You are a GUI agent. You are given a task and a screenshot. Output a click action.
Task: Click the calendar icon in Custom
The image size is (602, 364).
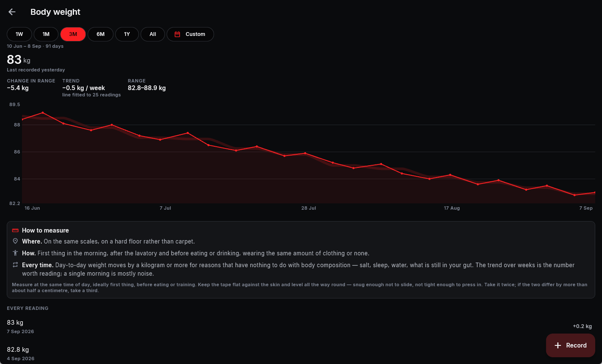(178, 34)
